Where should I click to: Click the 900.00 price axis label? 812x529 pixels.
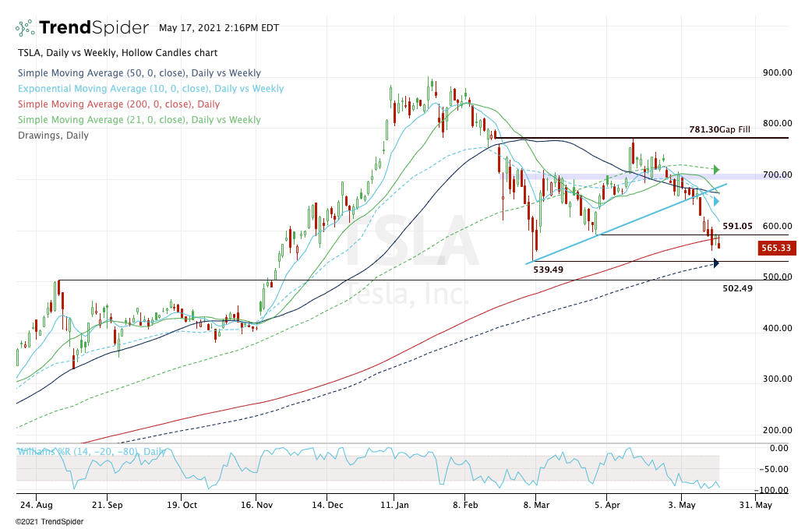(777, 72)
